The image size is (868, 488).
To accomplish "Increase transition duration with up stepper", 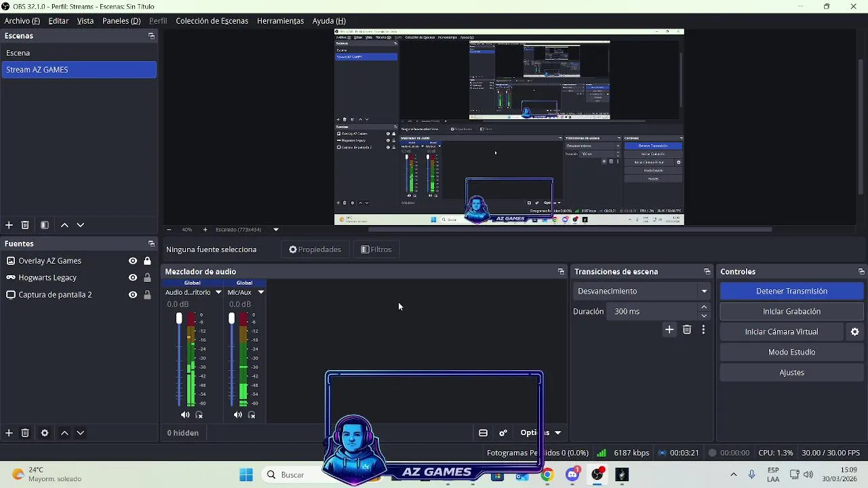I will click(x=704, y=307).
